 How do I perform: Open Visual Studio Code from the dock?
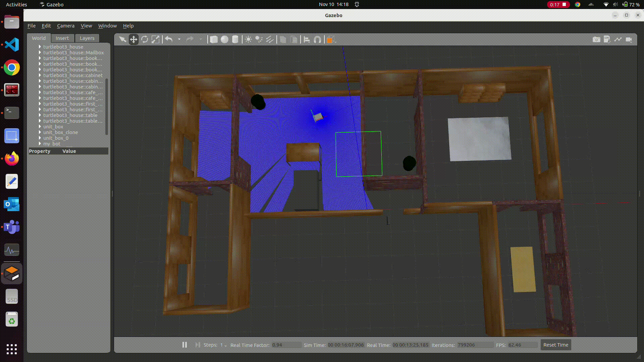click(12, 45)
